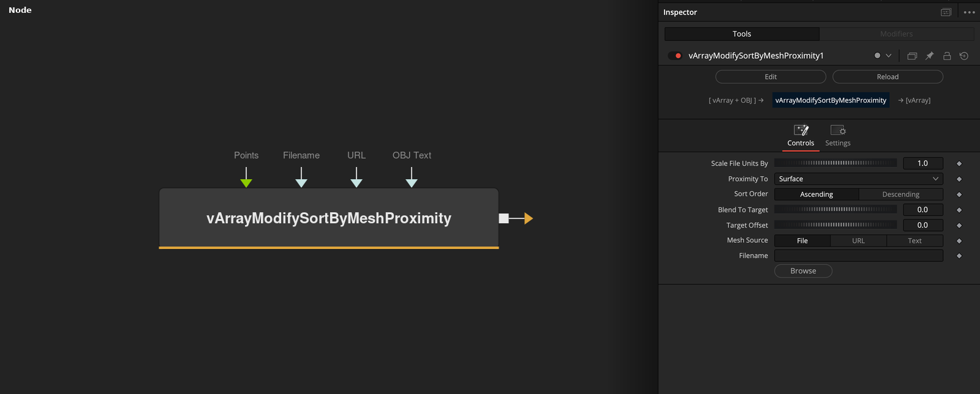Click the Scale File Units By slider
Image resolution: width=980 pixels, height=394 pixels.
point(835,163)
